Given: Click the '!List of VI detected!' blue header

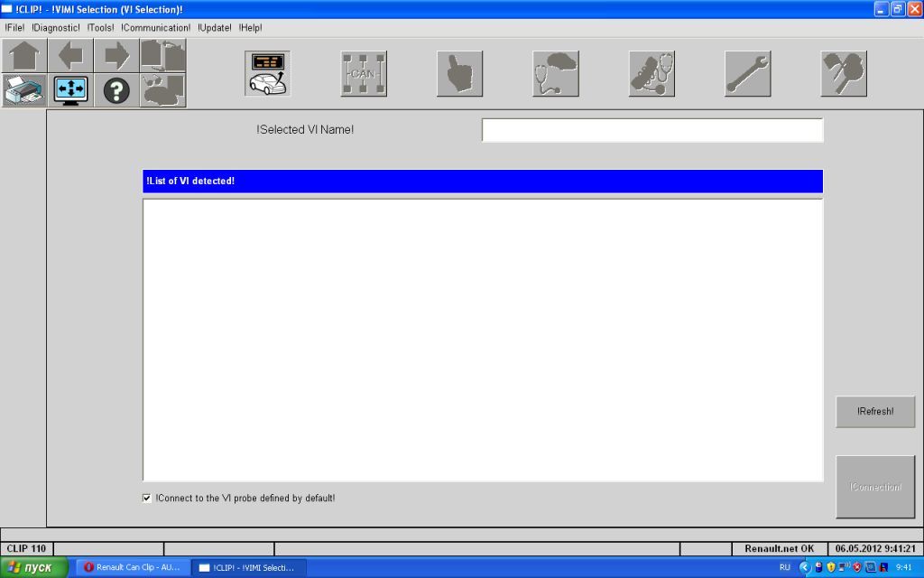Looking at the screenshot, I should point(483,181).
